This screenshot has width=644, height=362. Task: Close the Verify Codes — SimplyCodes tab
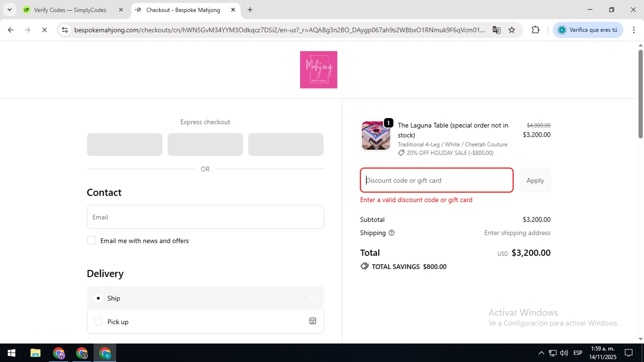(x=121, y=10)
